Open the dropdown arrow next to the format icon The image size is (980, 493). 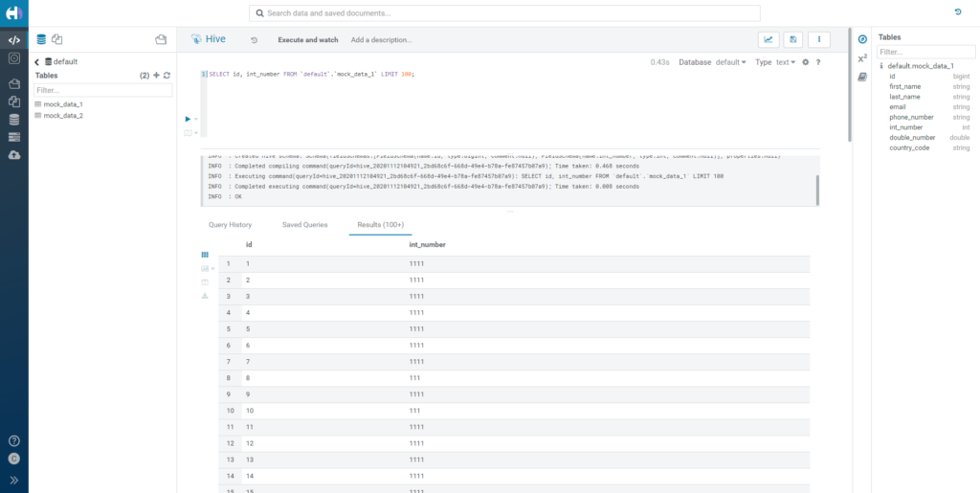pos(195,132)
